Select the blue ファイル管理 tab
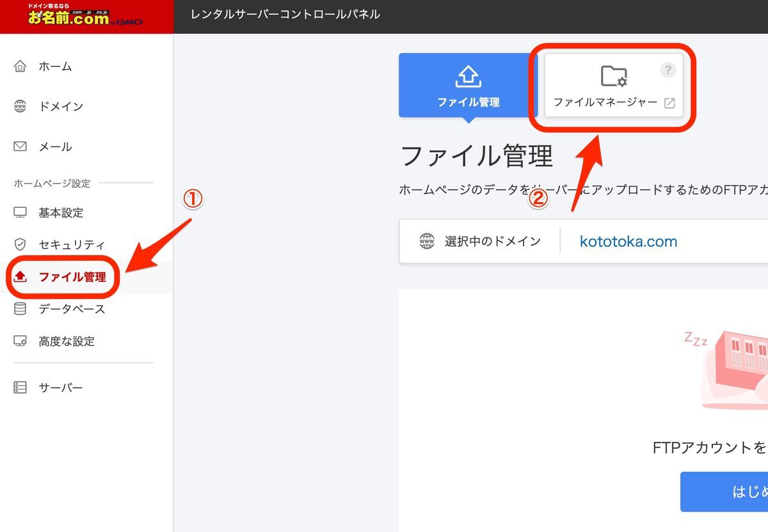768x532 pixels. point(468,85)
